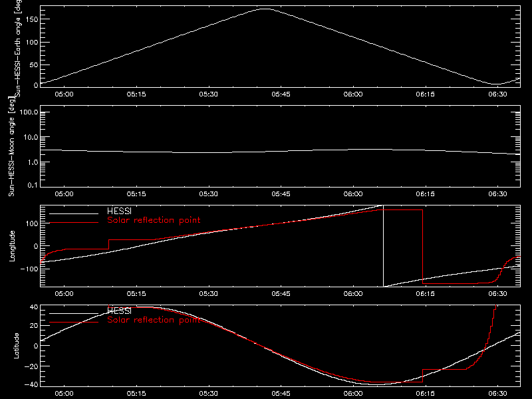Click the Sun-HESSI-Moon angle axis title

click(x=11, y=147)
